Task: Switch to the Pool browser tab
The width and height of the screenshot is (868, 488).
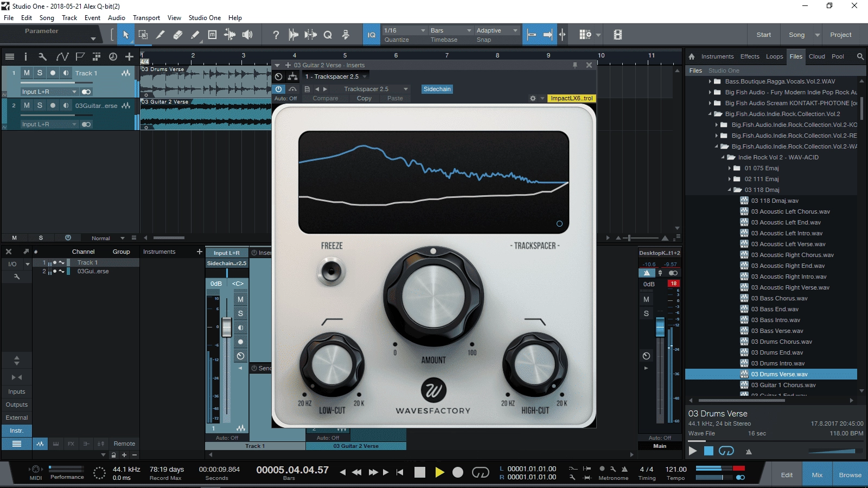Action: click(x=838, y=56)
